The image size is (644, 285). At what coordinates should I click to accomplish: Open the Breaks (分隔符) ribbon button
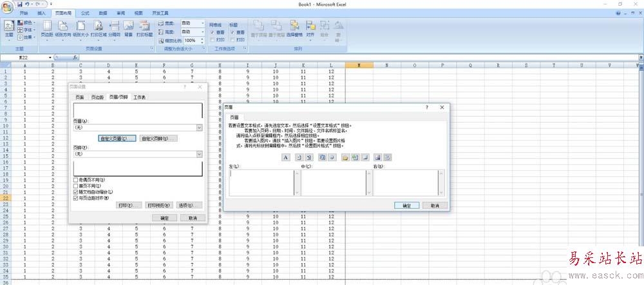(114, 30)
